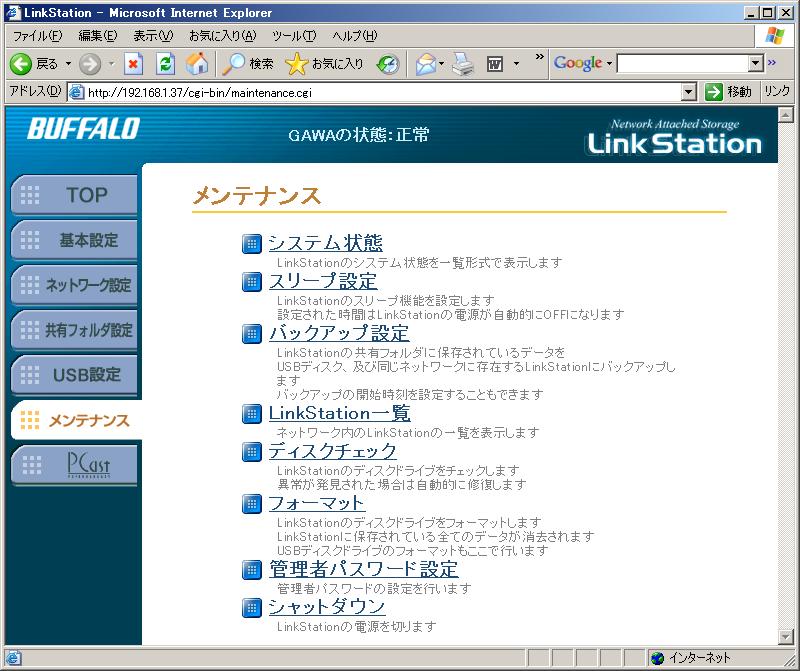Click the Stop loading icon
This screenshot has height=671, width=800.
point(133,64)
